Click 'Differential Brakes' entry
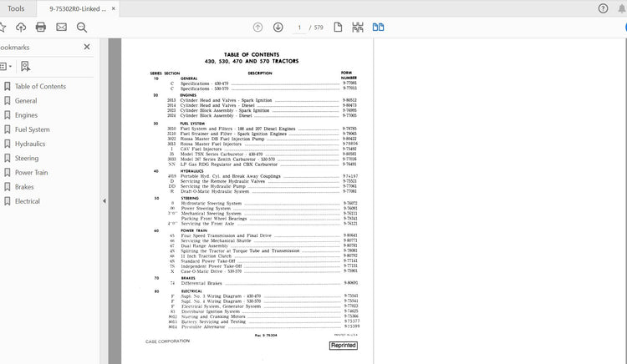The width and height of the screenshot is (627, 364). click(x=201, y=283)
